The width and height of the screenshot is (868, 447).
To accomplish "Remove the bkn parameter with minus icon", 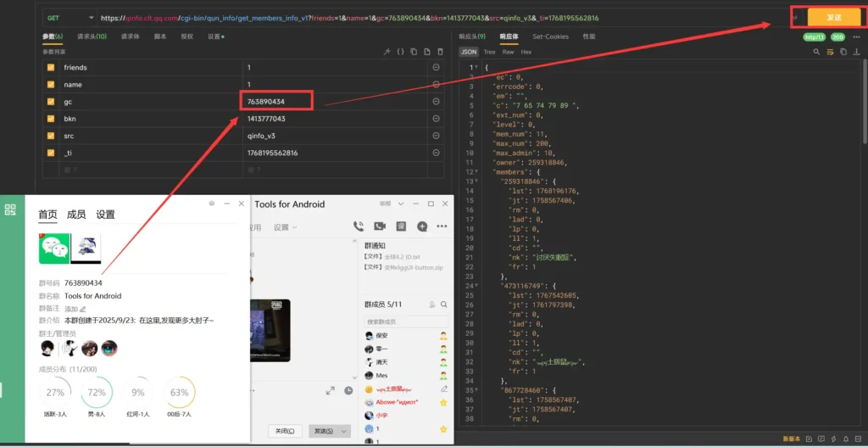I will (x=436, y=119).
